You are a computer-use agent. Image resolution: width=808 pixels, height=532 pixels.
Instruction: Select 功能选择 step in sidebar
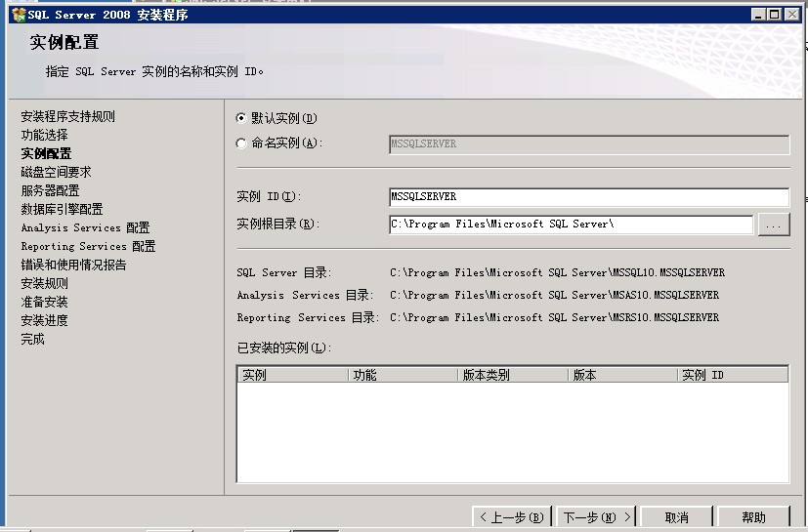coord(45,135)
